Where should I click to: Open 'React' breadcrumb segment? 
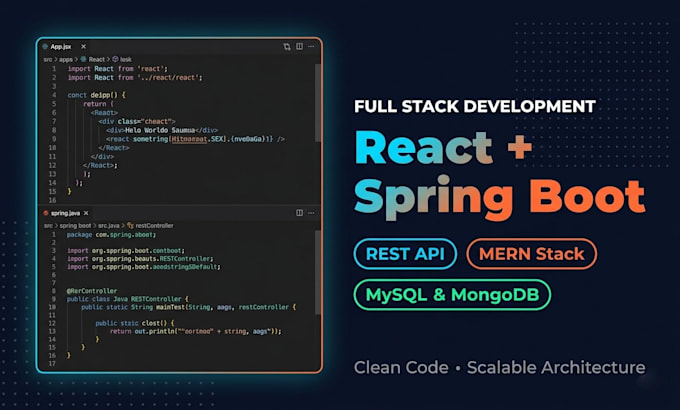(97, 59)
